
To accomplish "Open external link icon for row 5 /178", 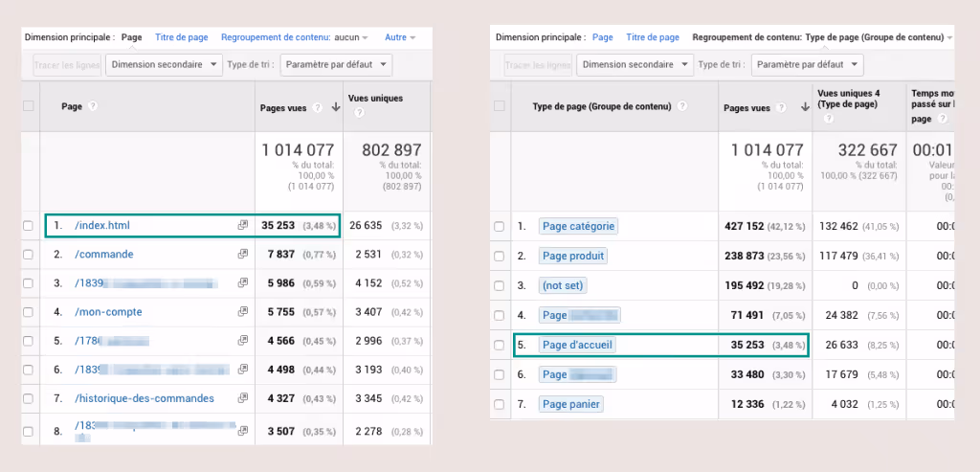I will 242,341.
